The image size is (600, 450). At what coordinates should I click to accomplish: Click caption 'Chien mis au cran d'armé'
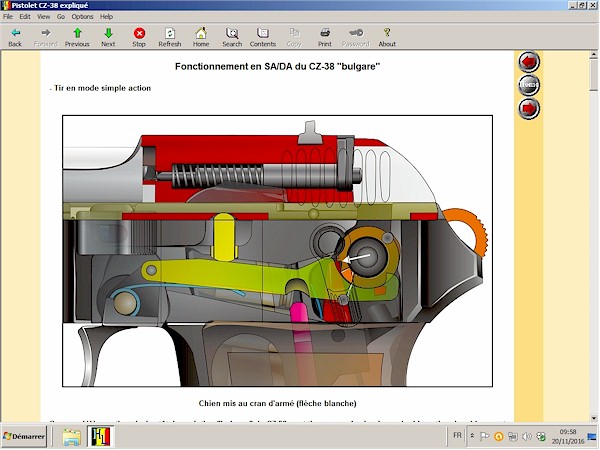tap(277, 403)
